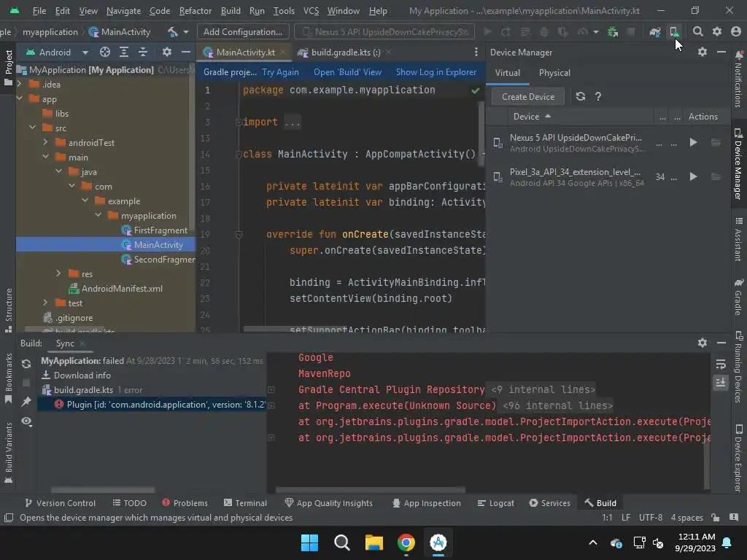Click pin tab icon in Build panel
The width and height of the screenshot is (747, 560).
pyautogui.click(x=26, y=402)
